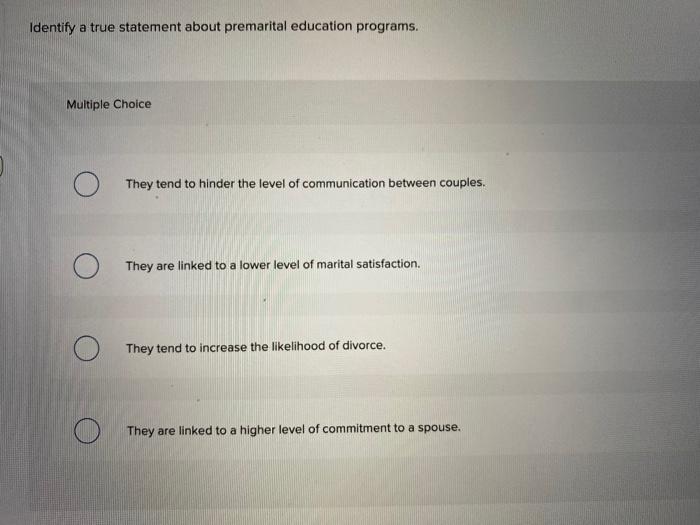This screenshot has width=700, height=525.
Task: Click the word 'satisfaction' in second answer
Action: tap(388, 264)
